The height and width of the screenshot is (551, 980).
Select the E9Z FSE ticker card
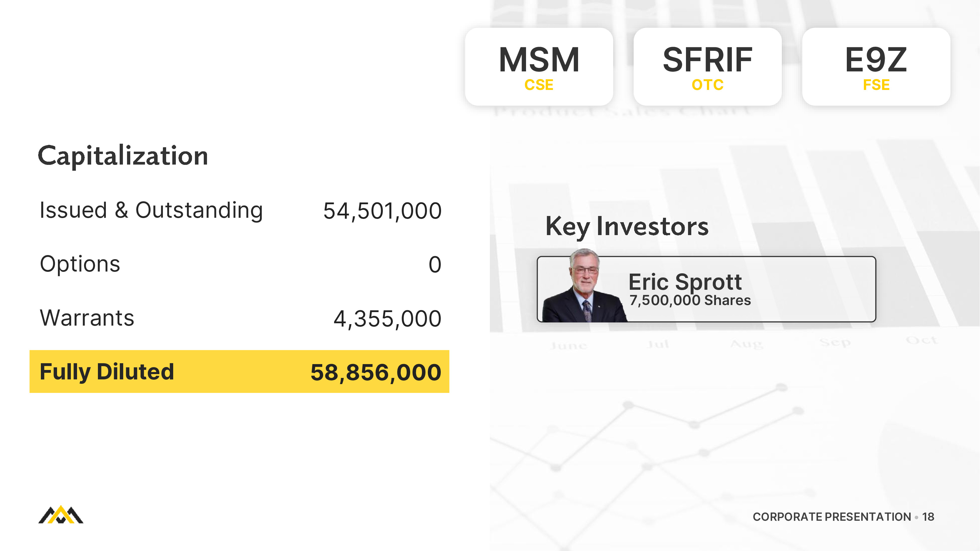click(x=876, y=67)
